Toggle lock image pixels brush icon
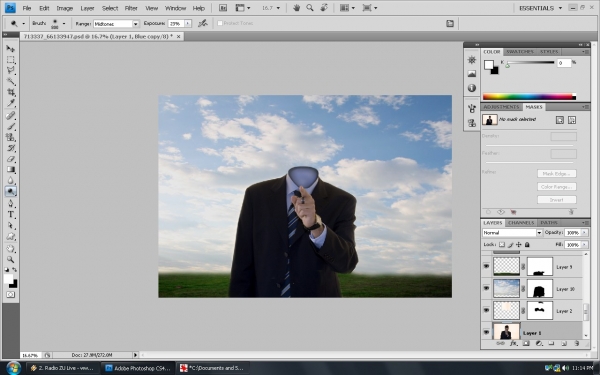Viewport: 600px width, 375px height. coord(510,245)
